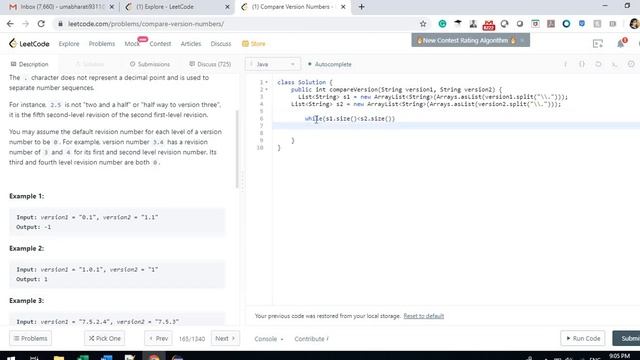The width and height of the screenshot is (640, 360).
Task: Bookmark this page with the star icon
Action: pyautogui.click(x=423, y=24)
